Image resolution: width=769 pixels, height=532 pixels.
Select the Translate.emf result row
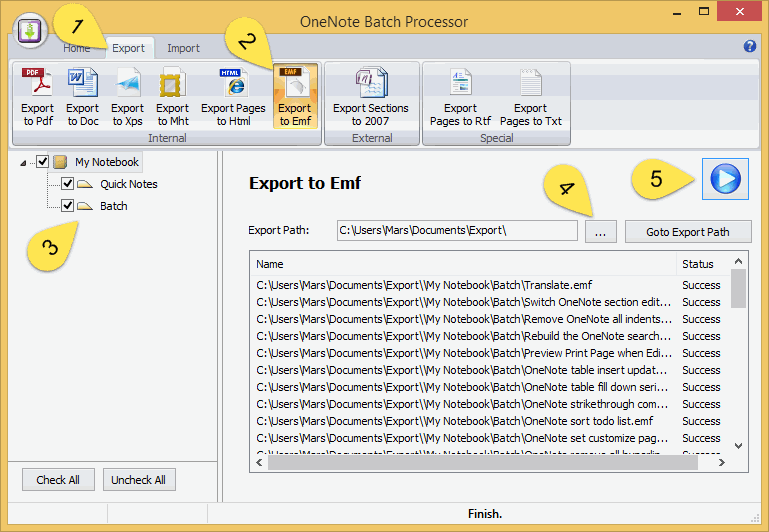pyautogui.click(x=490, y=285)
